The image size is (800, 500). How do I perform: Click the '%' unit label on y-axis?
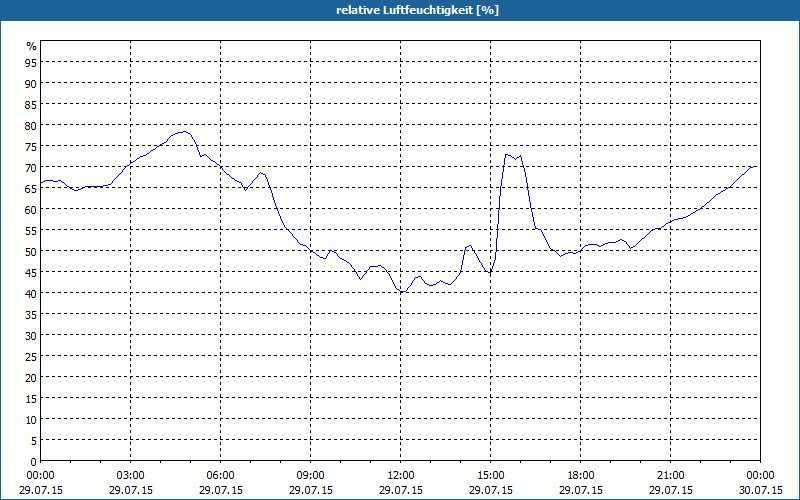(31, 46)
